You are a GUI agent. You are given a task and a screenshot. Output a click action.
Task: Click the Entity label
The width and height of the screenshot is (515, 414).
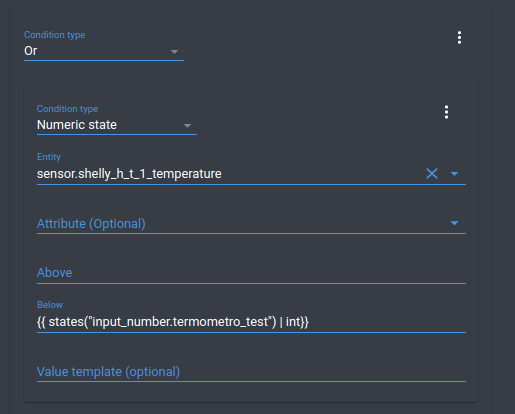coord(49,157)
